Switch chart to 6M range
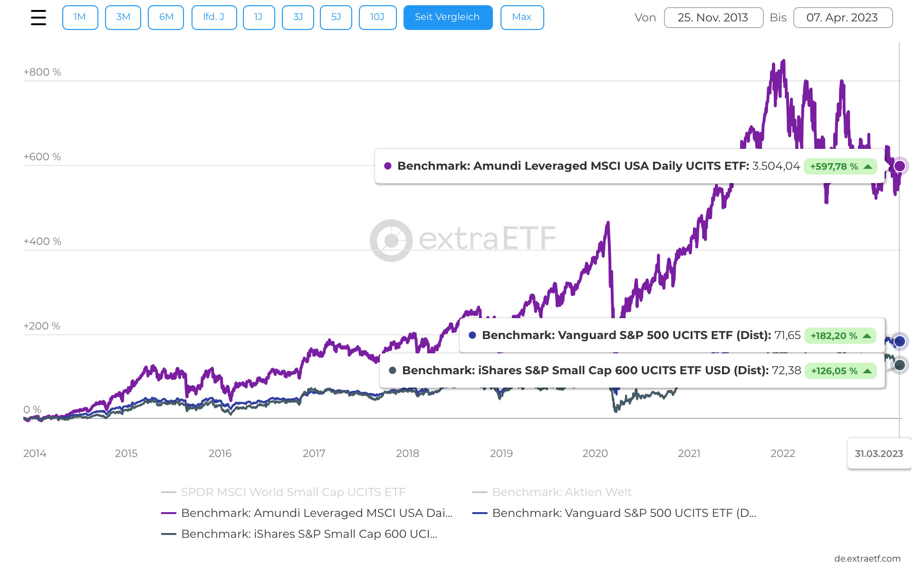Image resolution: width=924 pixels, height=573 pixels. [166, 18]
